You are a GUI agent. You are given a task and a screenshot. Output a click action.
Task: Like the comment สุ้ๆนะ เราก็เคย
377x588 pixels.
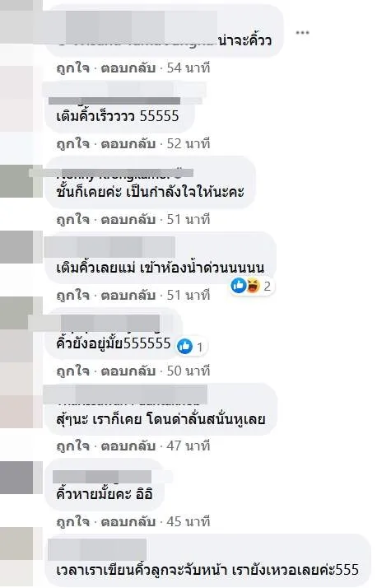pos(72,446)
